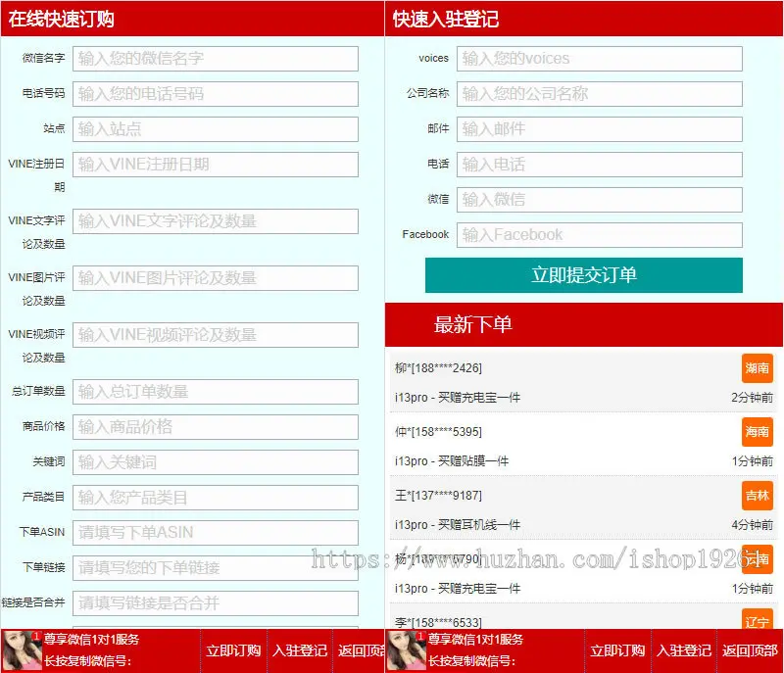Click the 总订单数量 input field
The height and width of the screenshot is (673, 784).
[x=216, y=392]
